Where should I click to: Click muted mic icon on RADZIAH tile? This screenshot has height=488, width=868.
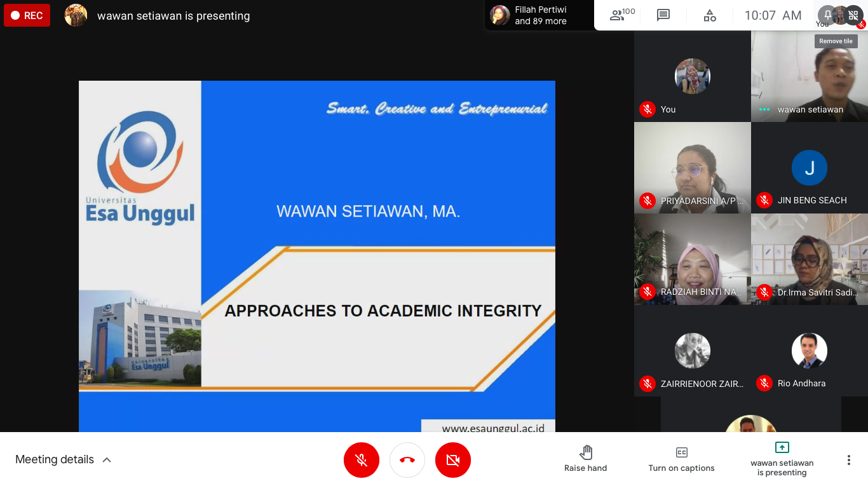(648, 292)
